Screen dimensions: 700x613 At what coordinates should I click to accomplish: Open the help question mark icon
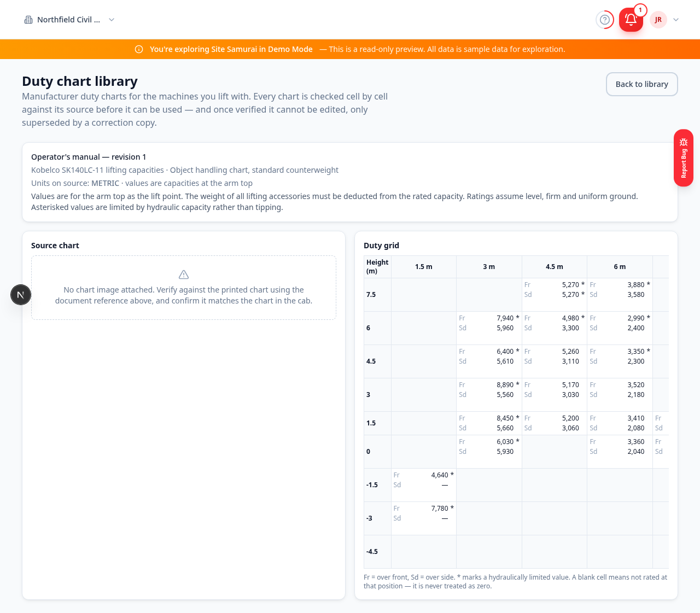[604, 20]
